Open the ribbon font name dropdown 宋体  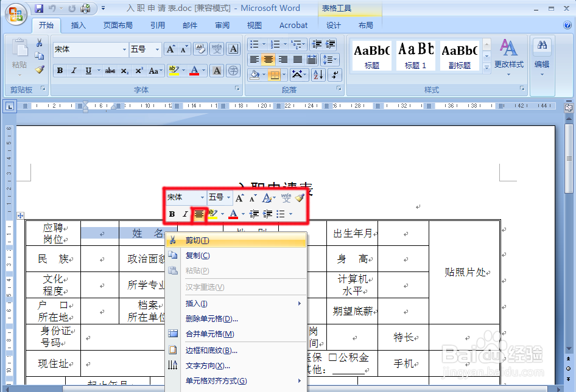pyautogui.click(x=125, y=49)
